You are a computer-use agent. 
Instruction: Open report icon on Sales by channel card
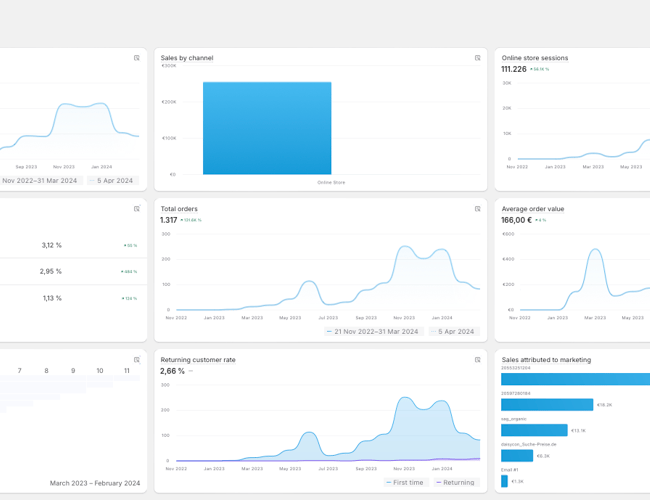pyautogui.click(x=477, y=58)
